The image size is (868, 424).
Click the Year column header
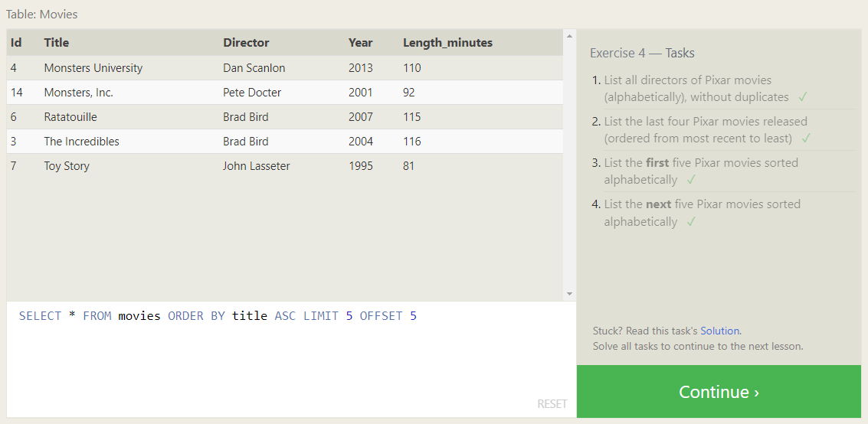point(360,43)
